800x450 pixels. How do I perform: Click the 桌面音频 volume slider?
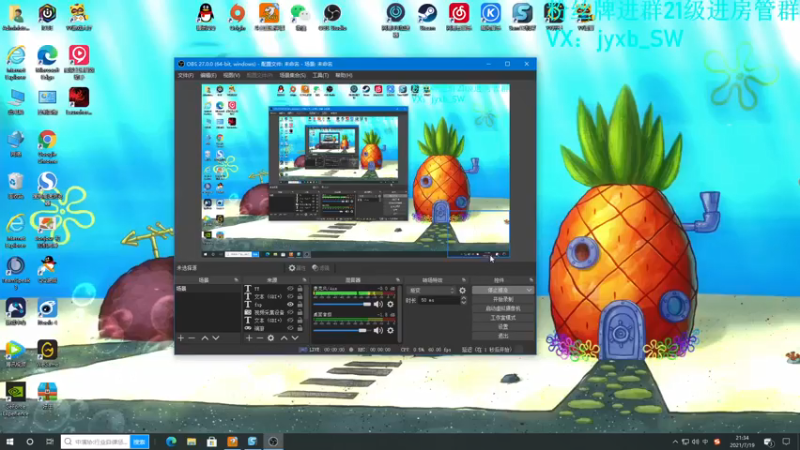pyautogui.click(x=342, y=331)
